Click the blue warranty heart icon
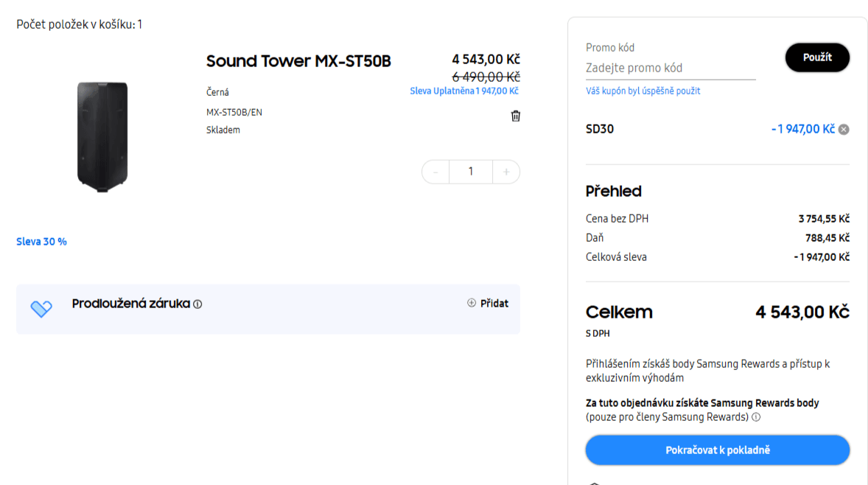This screenshot has width=868, height=485. click(42, 308)
